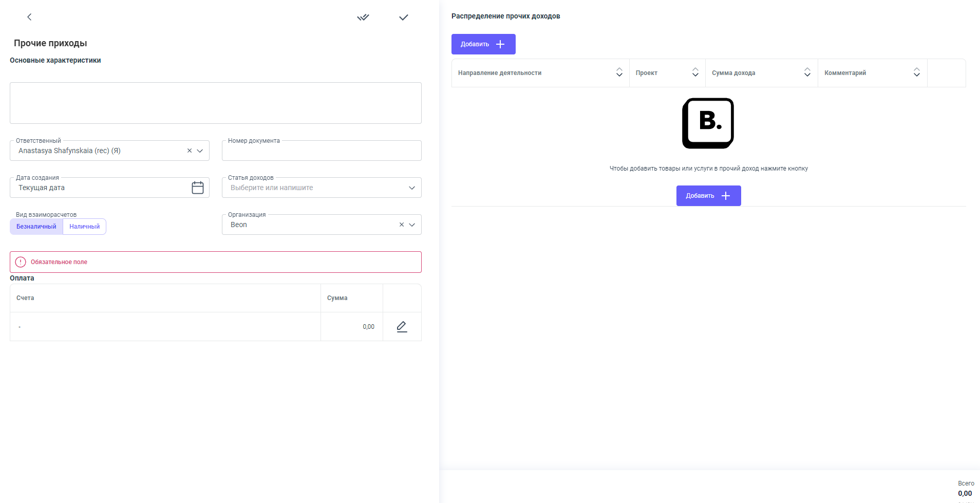Select Наличный payment type
Image resolution: width=980 pixels, height=503 pixels.
point(84,227)
